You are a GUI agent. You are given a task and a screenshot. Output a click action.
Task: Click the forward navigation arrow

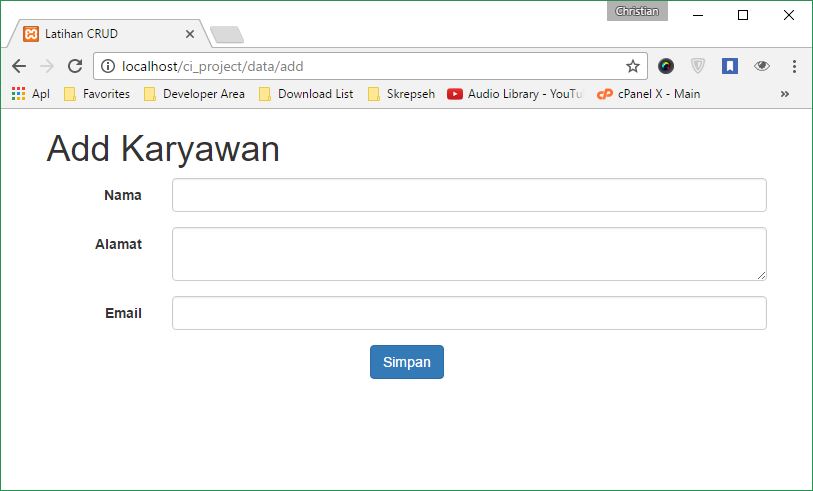(x=47, y=66)
